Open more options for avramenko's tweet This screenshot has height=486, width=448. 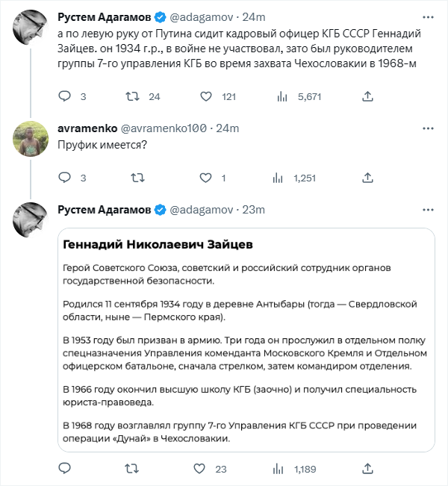point(425,128)
